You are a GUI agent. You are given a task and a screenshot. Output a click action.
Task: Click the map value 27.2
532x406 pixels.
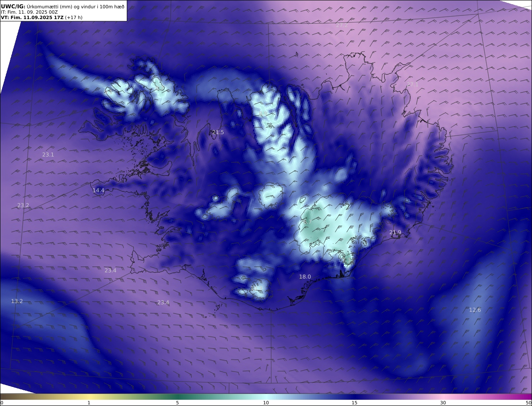pyautogui.click(x=342, y=25)
